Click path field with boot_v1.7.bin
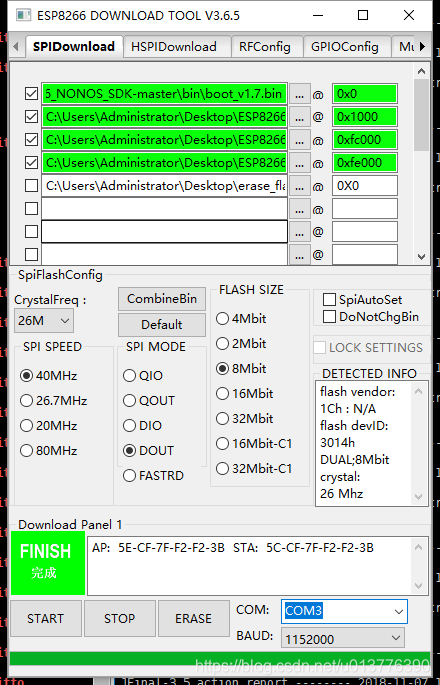This screenshot has height=685, width=440. (164, 94)
